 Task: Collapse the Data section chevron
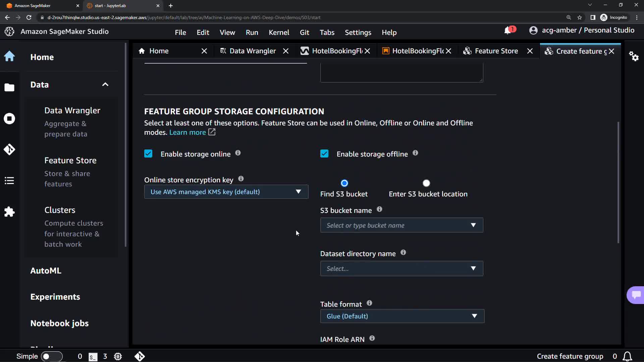[105, 84]
